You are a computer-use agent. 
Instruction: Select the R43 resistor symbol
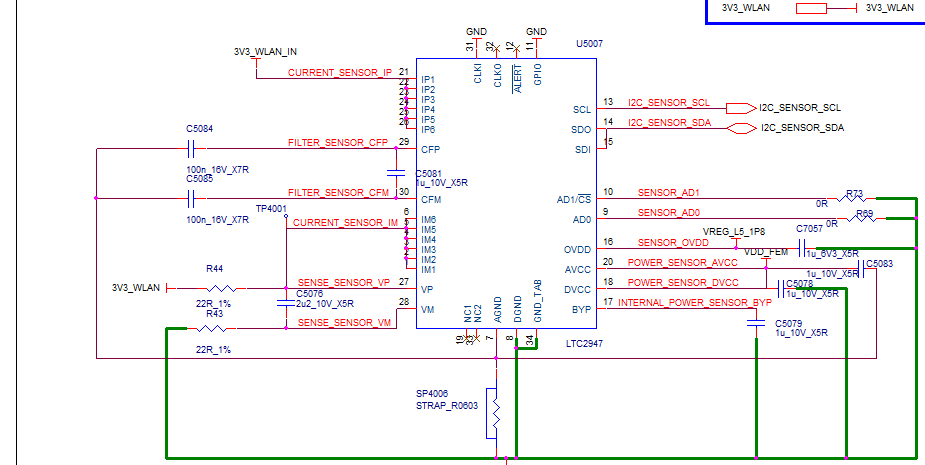(x=212, y=329)
